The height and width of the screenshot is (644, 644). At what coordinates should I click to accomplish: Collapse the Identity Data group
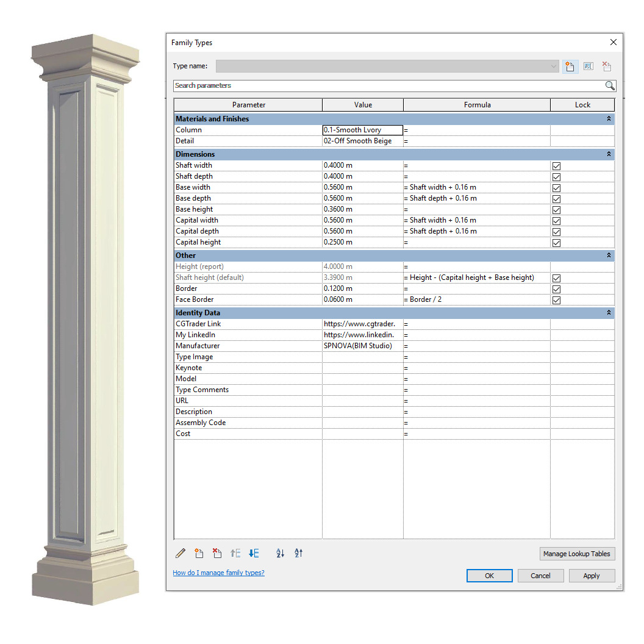coord(609,313)
